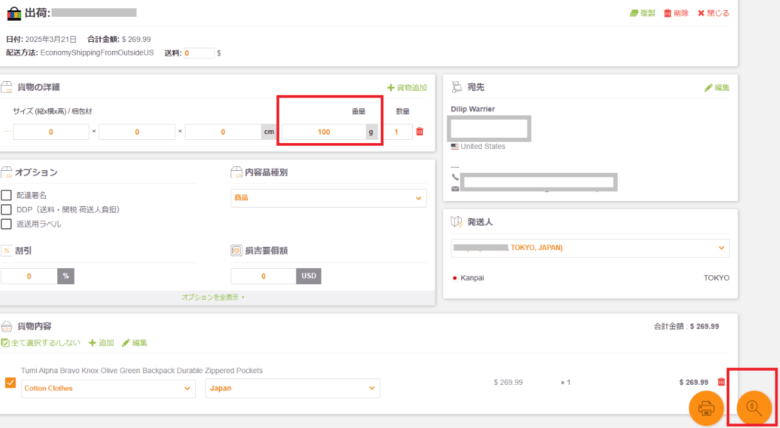Tick the DDP (送料・関税 荷送人負担) checkbox

7,209
